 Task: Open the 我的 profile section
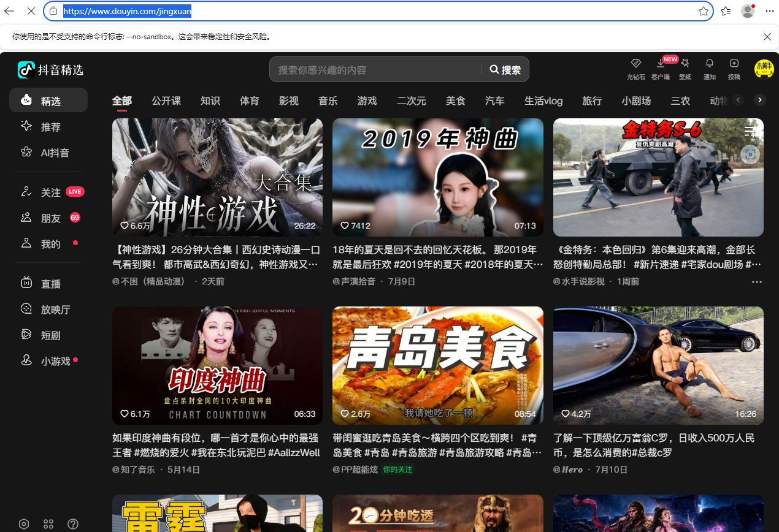(48, 244)
